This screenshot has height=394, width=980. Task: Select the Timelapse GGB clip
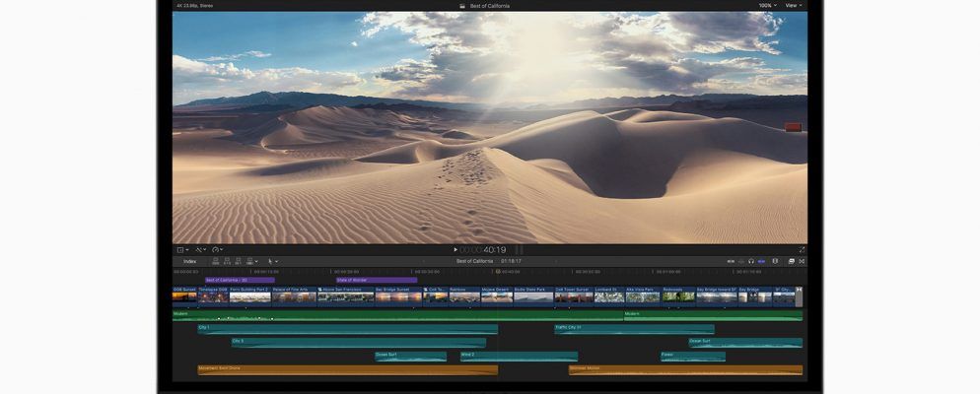click(213, 296)
